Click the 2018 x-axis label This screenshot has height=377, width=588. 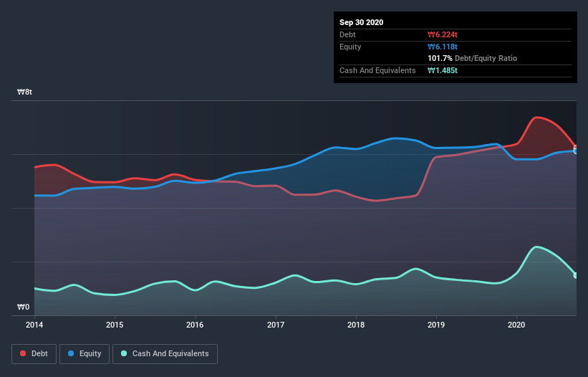click(x=356, y=325)
